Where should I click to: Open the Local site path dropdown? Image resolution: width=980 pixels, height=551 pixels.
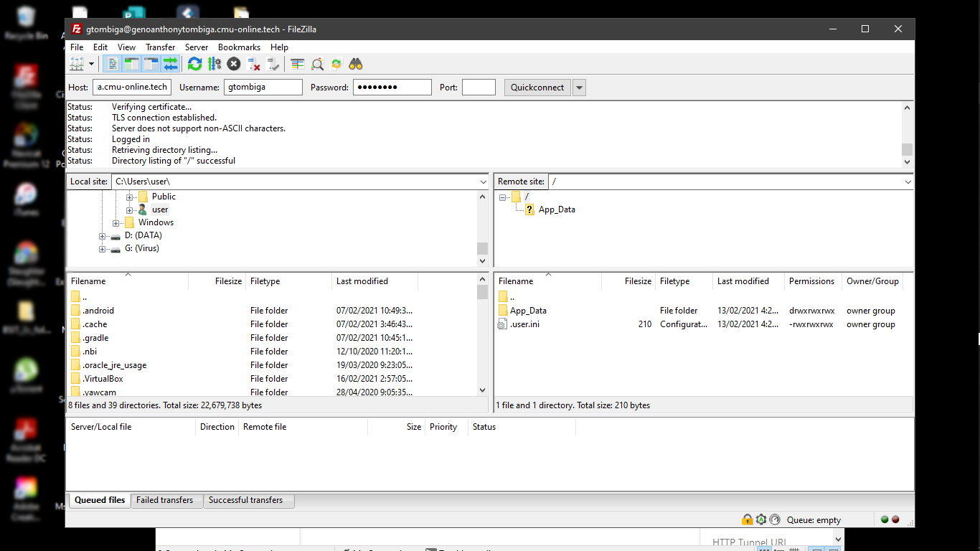483,182
